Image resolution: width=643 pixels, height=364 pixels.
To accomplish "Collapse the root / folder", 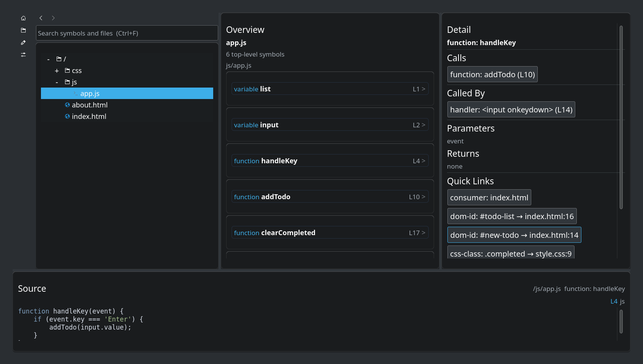I will 48,59.
